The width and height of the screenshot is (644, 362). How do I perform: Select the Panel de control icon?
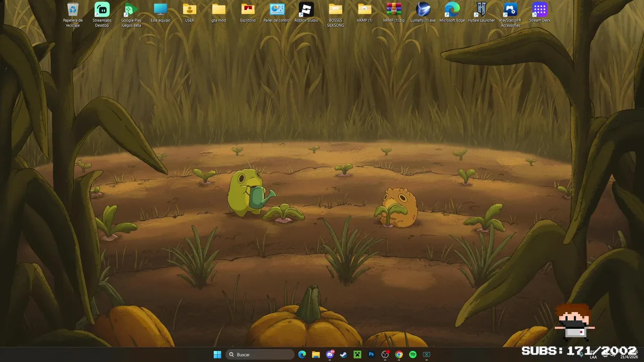tap(277, 13)
